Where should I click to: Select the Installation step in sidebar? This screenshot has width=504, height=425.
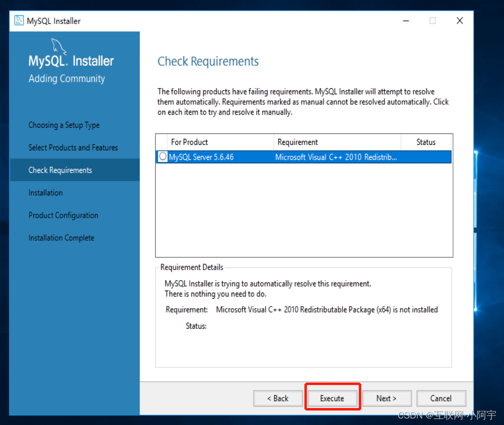click(45, 192)
